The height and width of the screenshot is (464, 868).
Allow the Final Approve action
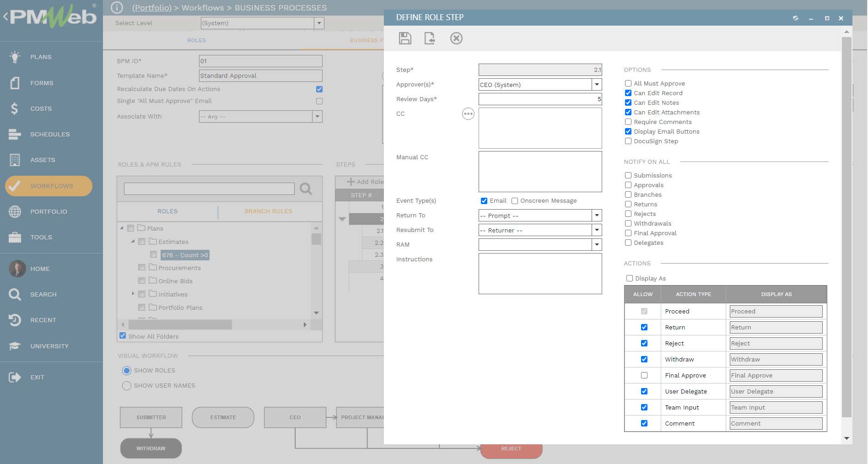(x=644, y=375)
